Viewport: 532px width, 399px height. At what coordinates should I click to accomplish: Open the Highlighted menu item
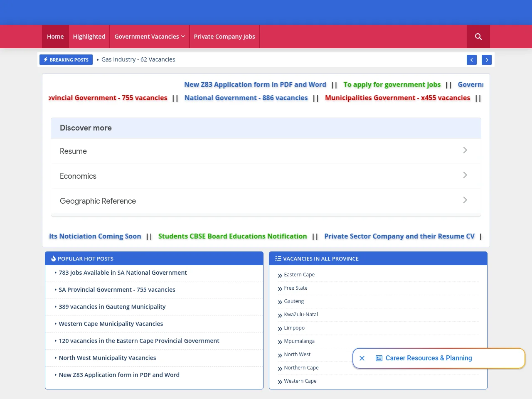pos(89,37)
